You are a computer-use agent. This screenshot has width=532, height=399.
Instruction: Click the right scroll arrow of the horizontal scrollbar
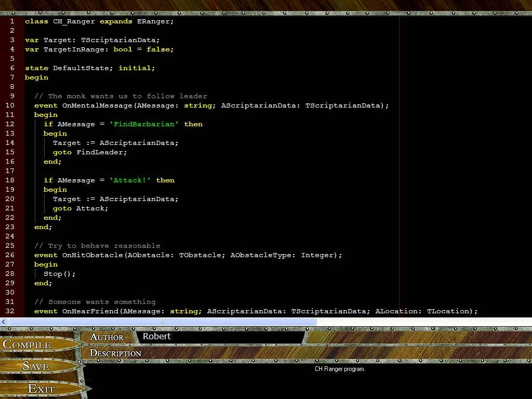pyautogui.click(x=528, y=322)
